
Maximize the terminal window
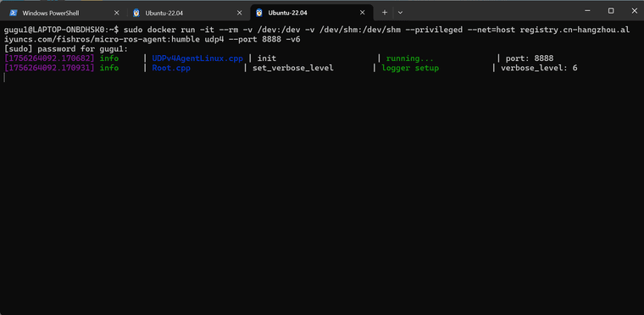[x=611, y=11]
